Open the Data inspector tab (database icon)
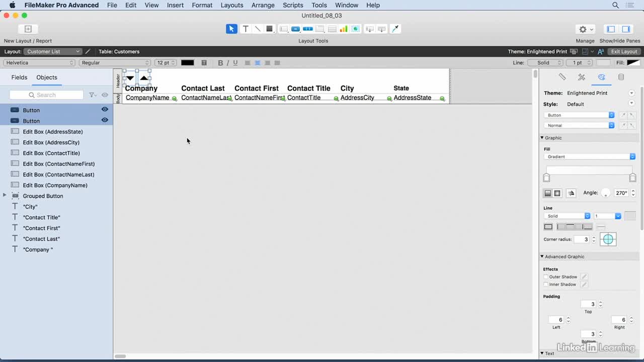The width and height of the screenshot is (644, 362). pos(621,77)
